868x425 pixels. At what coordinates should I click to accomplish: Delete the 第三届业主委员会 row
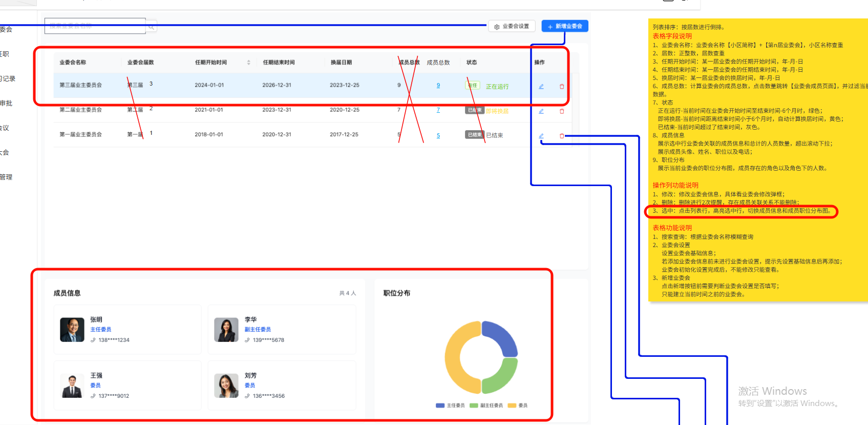click(x=562, y=87)
